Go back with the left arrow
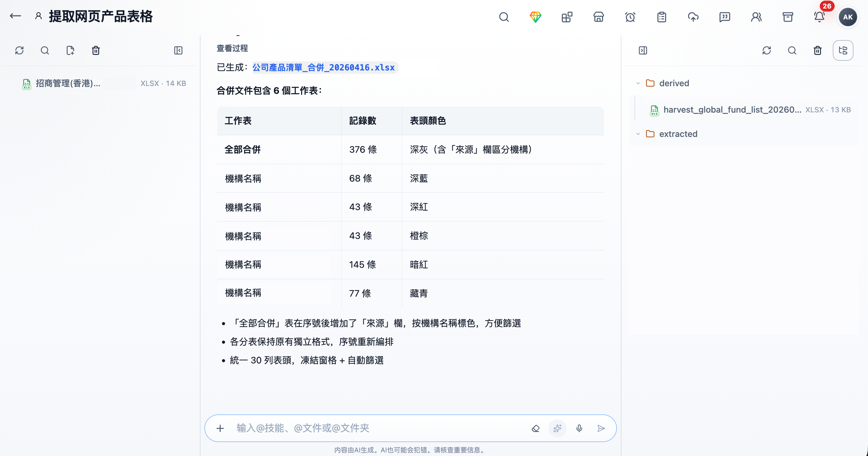This screenshot has width=868, height=456. point(15,16)
